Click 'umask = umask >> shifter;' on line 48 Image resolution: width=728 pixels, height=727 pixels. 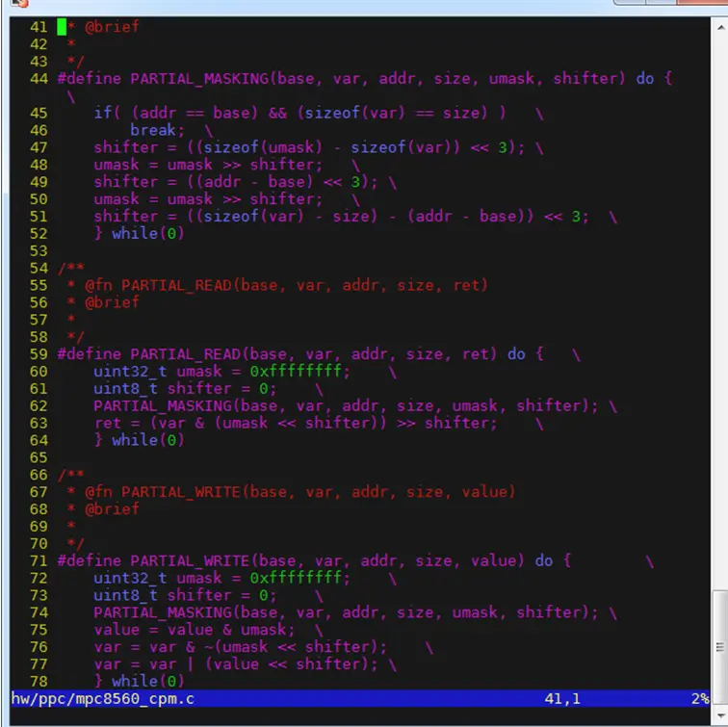[x=208, y=165]
